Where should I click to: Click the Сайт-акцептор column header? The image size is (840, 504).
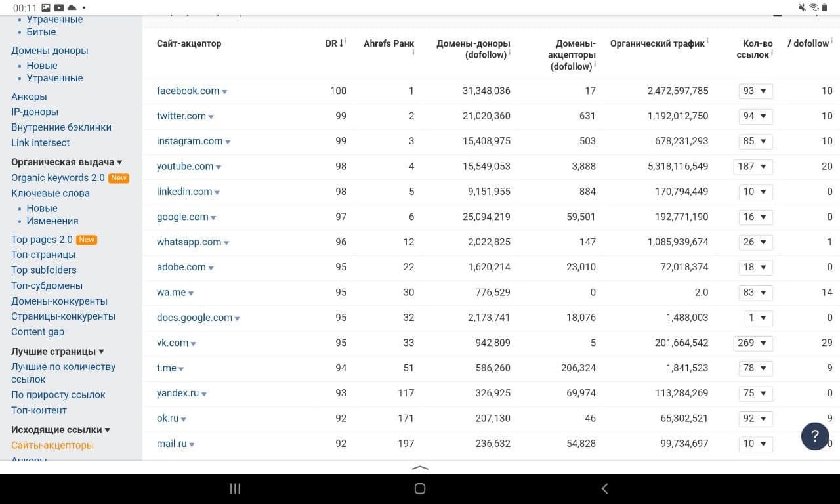coord(189,43)
